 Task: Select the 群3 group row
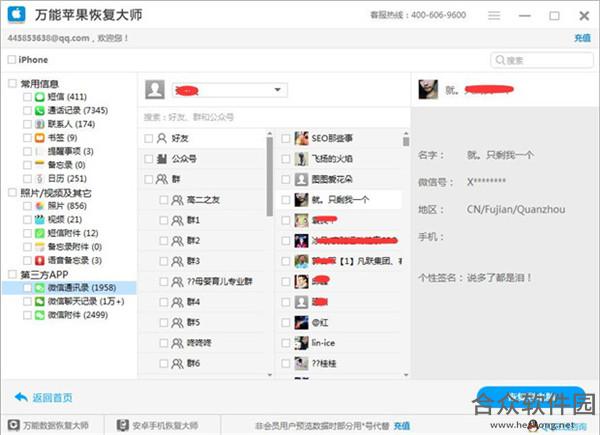pyautogui.click(x=202, y=261)
